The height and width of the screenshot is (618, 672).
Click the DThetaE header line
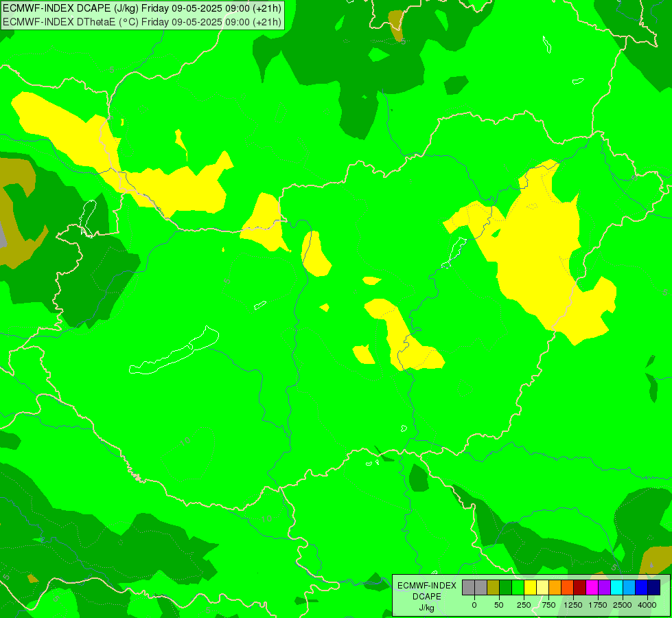[x=142, y=21]
